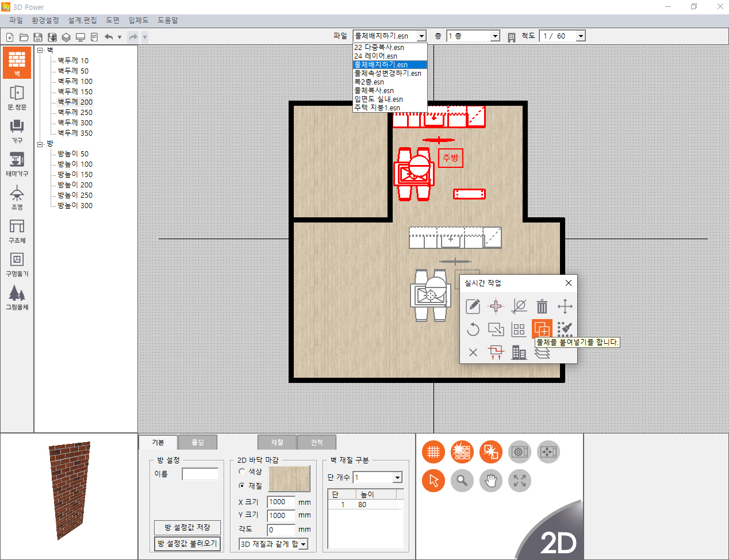This screenshot has width=729, height=560.
Task: Click the 방 설정값 저장 button
Action: [187, 527]
